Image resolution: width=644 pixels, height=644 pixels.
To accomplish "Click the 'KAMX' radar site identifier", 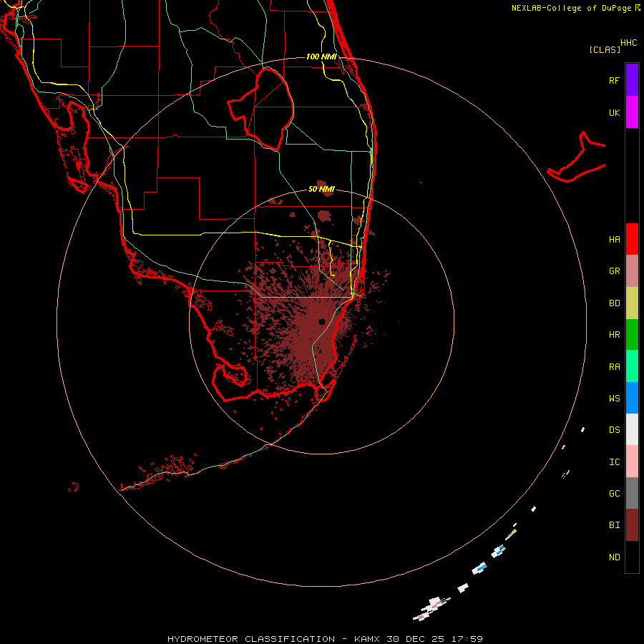I will (x=367, y=639).
